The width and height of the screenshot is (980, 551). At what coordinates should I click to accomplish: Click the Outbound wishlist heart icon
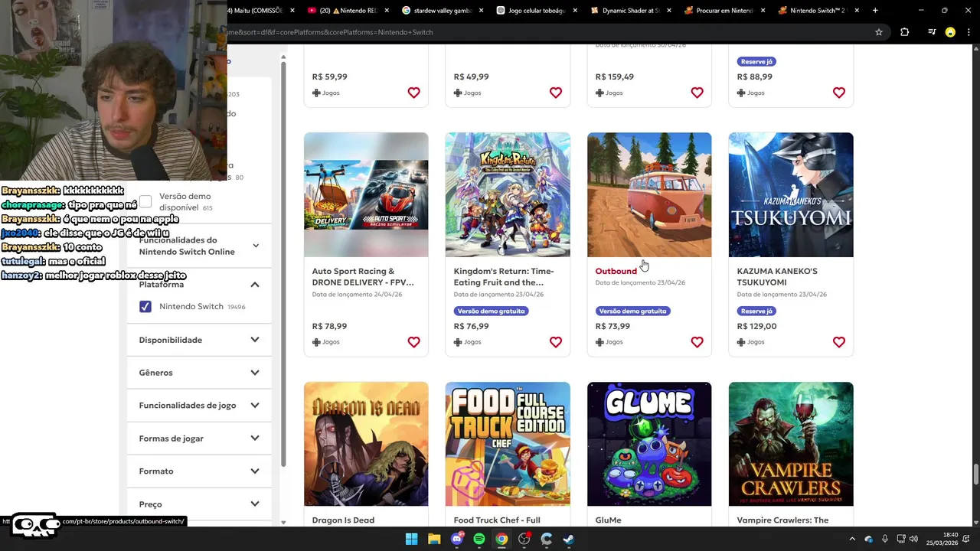point(697,342)
